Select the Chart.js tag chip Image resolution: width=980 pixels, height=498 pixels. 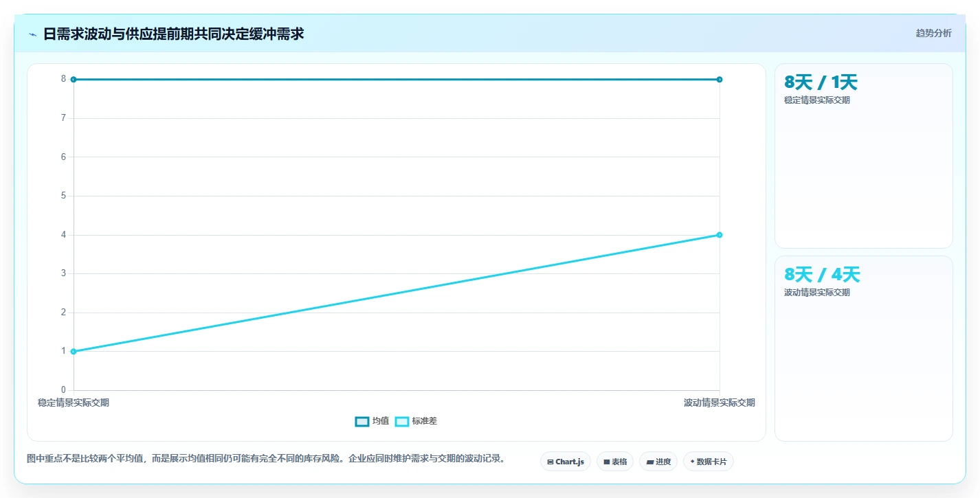tap(566, 462)
